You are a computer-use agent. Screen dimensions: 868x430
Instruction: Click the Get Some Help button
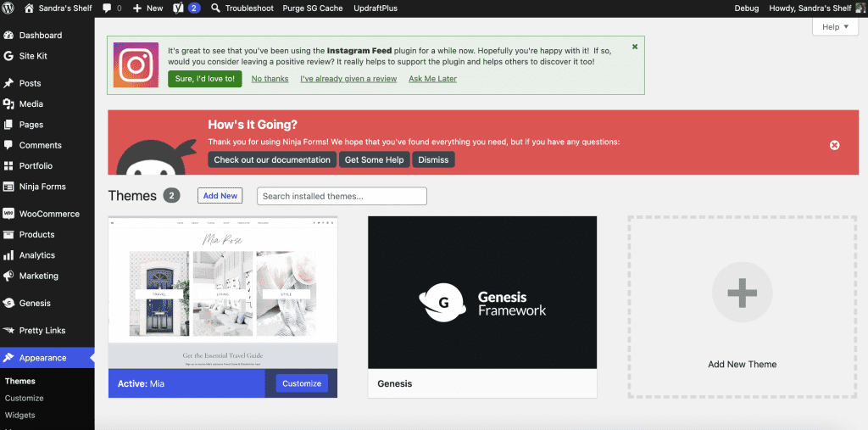point(374,159)
